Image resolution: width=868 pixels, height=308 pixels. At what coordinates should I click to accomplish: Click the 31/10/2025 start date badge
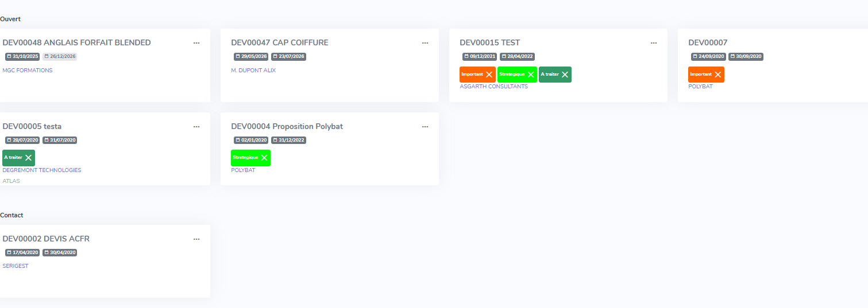[22, 57]
